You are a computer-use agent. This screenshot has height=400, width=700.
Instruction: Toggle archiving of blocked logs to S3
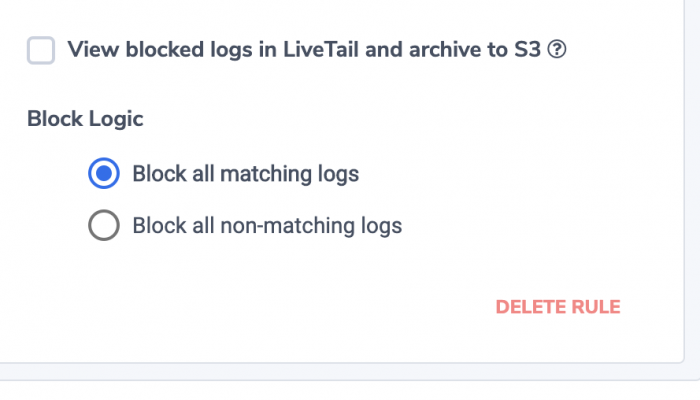click(x=41, y=50)
